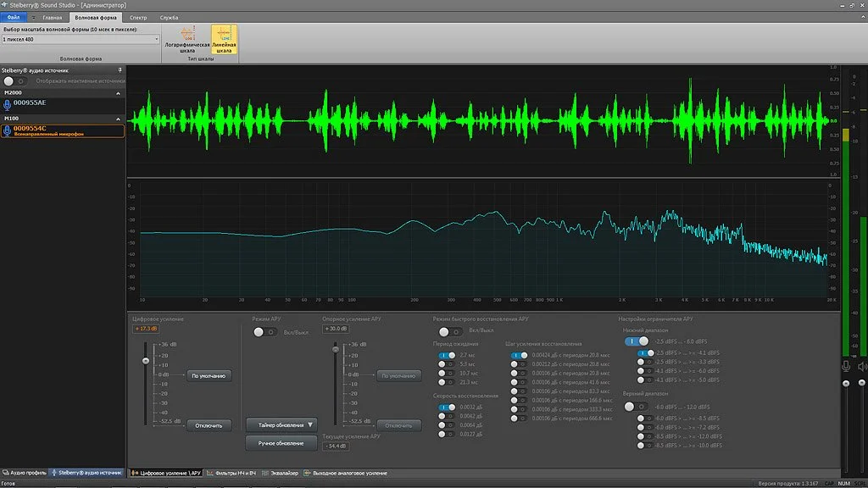The width and height of the screenshot is (868, 488).
Task: Click По умолчанию under Цифровое усиление
Action: coord(209,375)
